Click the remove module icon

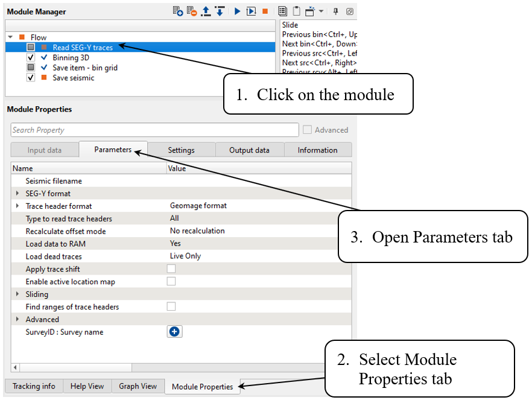192,11
